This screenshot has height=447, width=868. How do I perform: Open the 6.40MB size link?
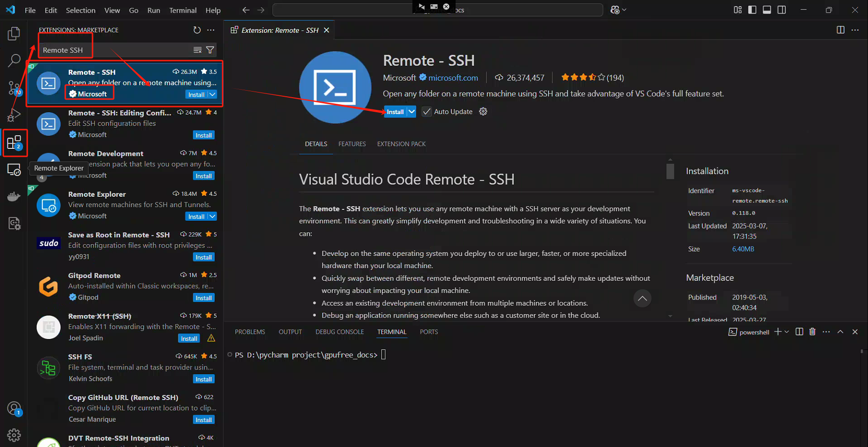(743, 249)
